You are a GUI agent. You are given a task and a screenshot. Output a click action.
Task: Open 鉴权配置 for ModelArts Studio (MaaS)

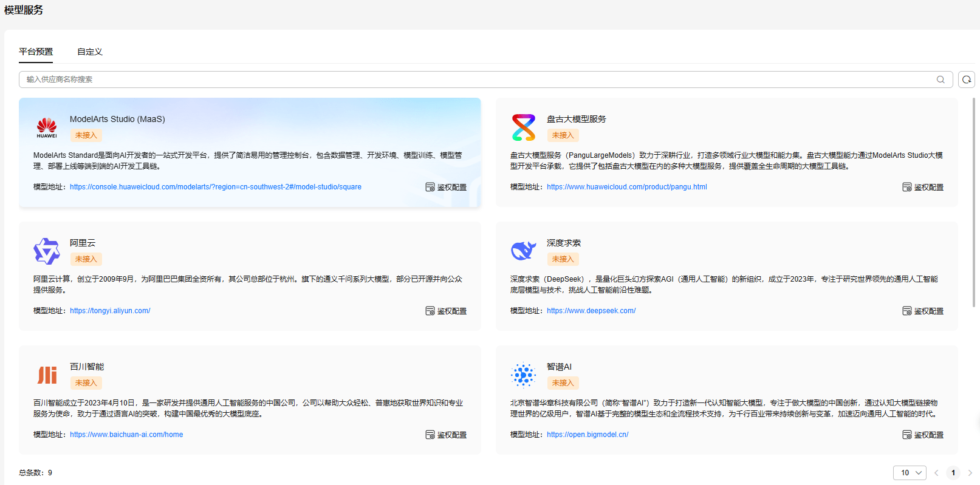click(446, 187)
